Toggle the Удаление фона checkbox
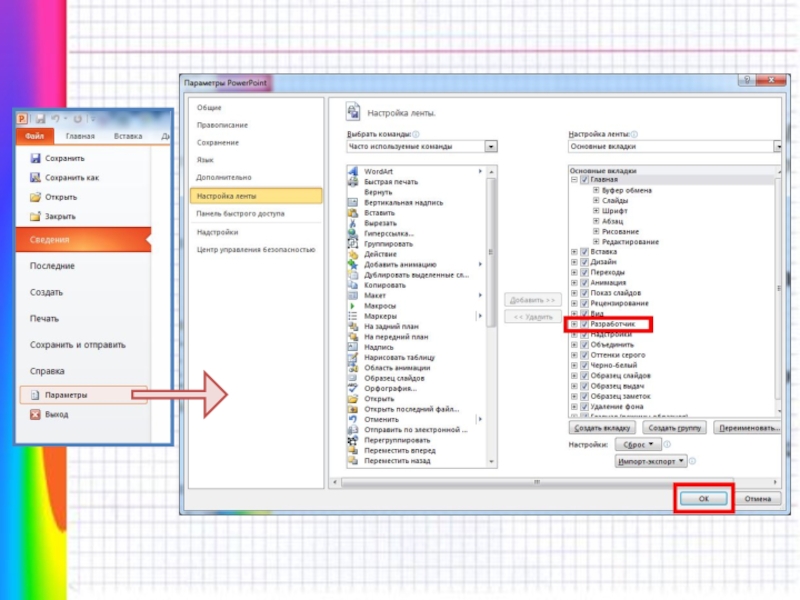The width and height of the screenshot is (800, 600). tap(585, 407)
